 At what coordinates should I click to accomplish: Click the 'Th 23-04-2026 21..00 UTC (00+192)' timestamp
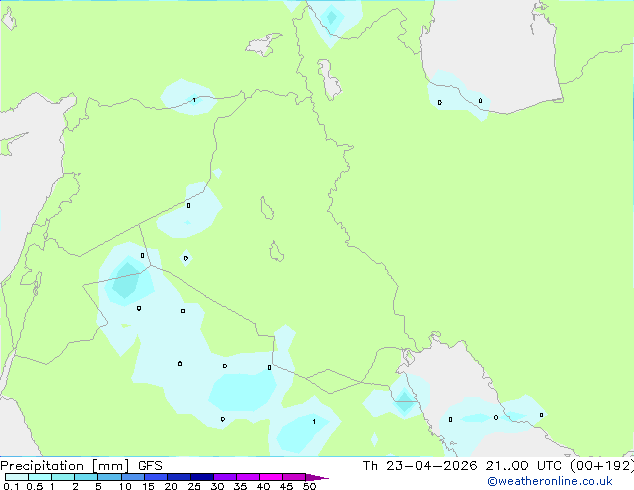click(498, 466)
